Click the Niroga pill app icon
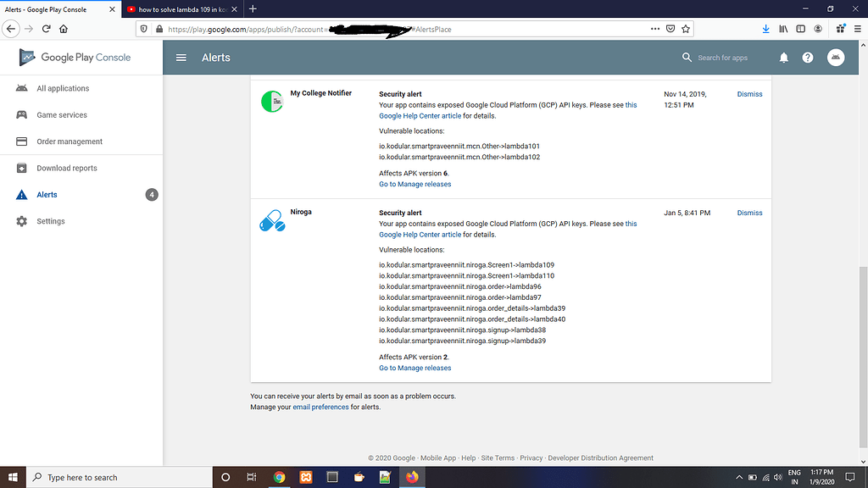Screen dimensions: 868x488 (x=272, y=220)
